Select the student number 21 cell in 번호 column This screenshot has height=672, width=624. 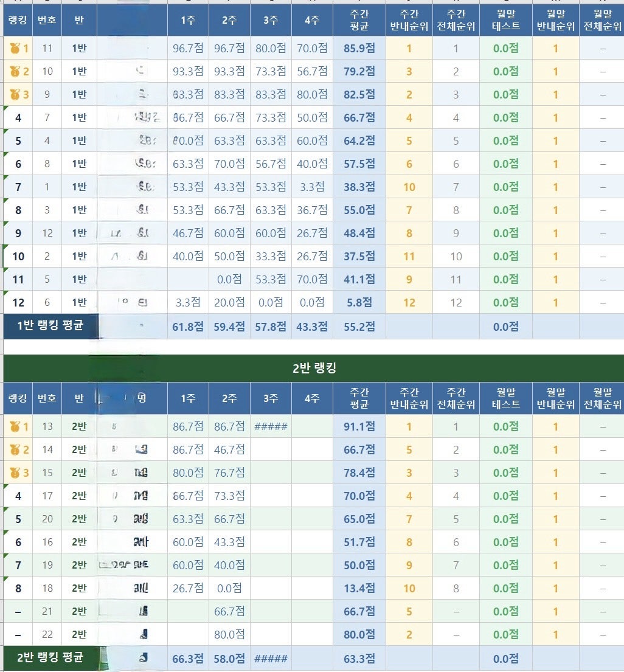[x=47, y=612]
